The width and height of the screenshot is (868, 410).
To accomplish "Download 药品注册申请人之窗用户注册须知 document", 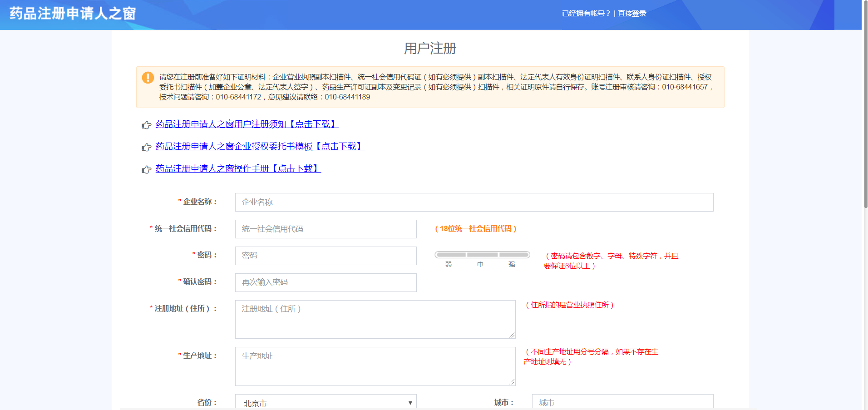I will [x=247, y=124].
